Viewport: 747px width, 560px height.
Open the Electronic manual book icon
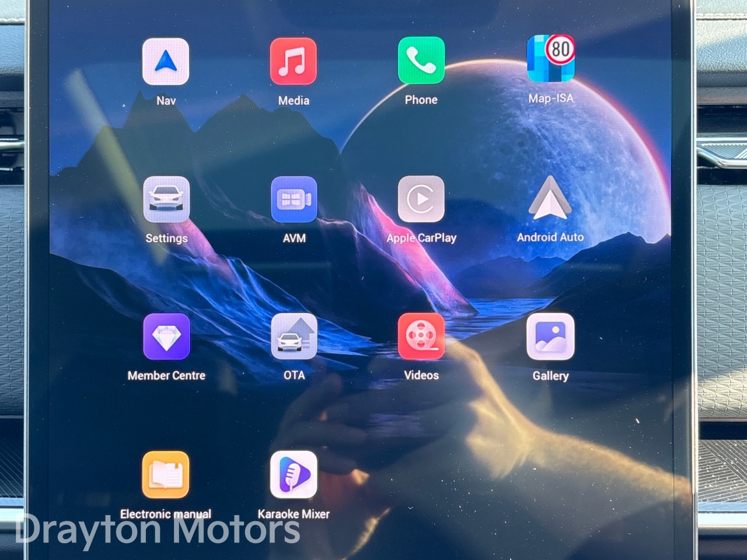166,475
